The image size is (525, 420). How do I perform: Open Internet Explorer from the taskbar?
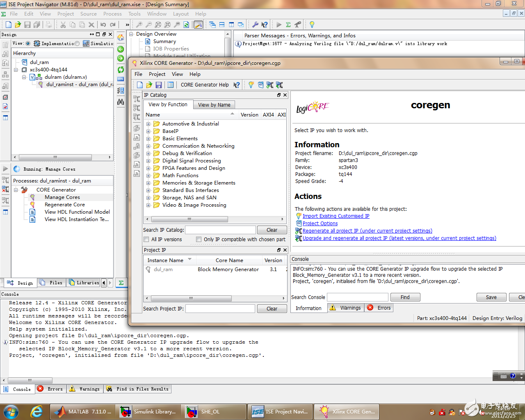37,411
